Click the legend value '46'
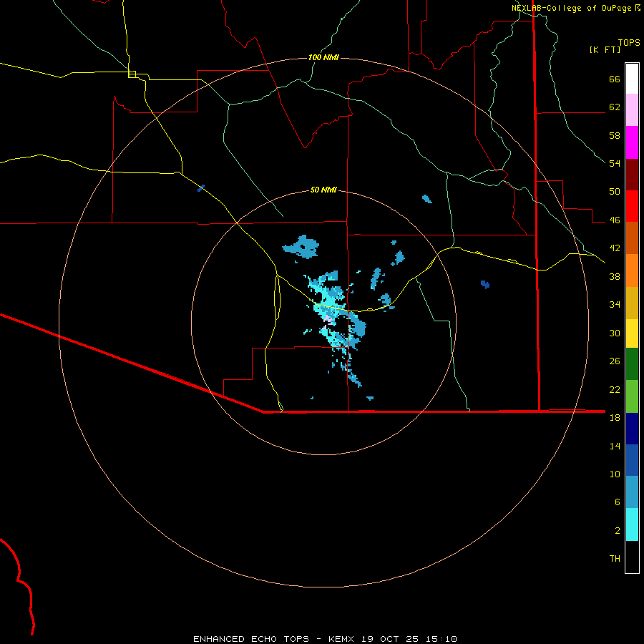 (615, 220)
